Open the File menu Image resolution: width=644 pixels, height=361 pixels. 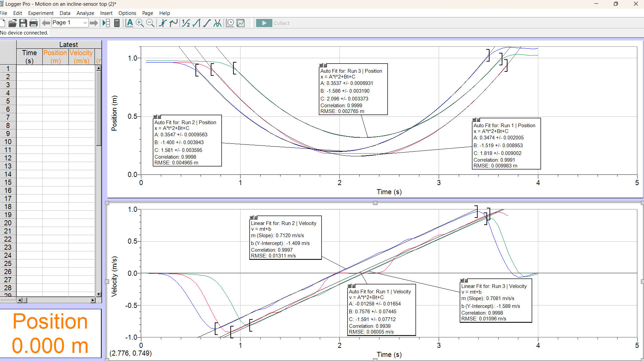point(4,13)
